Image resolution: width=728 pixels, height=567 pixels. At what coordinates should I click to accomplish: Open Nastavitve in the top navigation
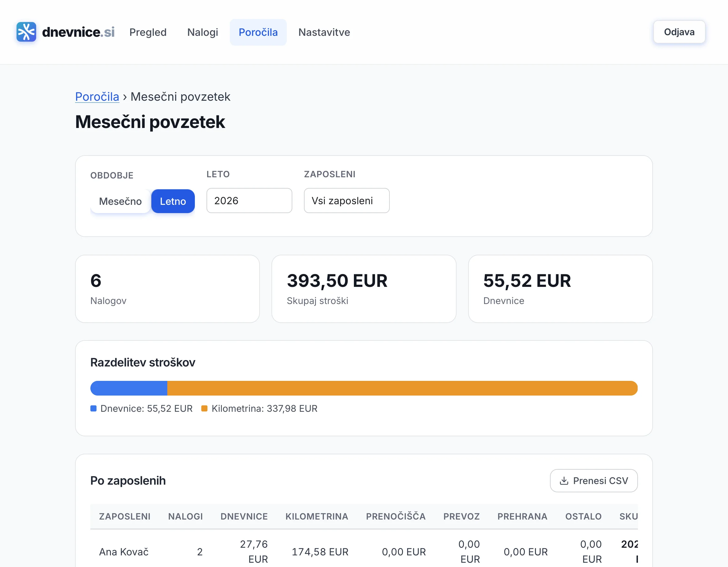tap(324, 32)
